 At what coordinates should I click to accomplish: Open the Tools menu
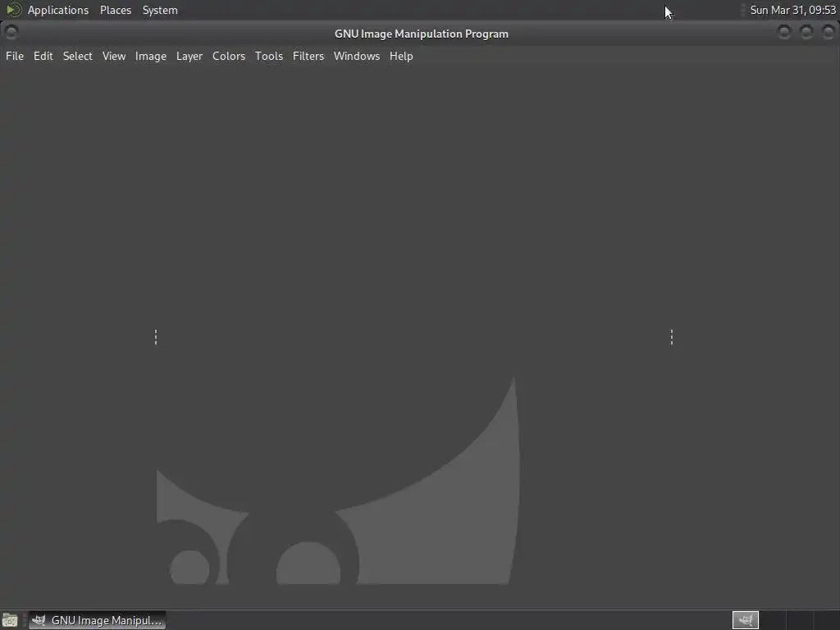pyautogui.click(x=268, y=57)
